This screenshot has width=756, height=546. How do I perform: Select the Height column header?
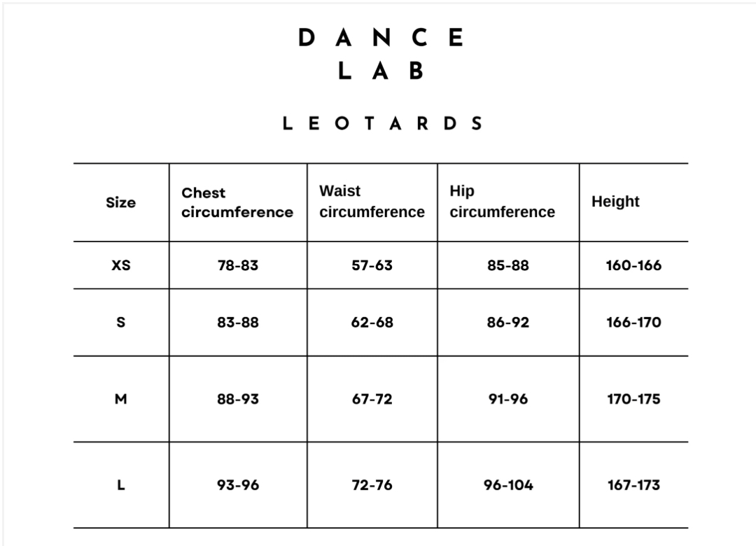(615, 202)
